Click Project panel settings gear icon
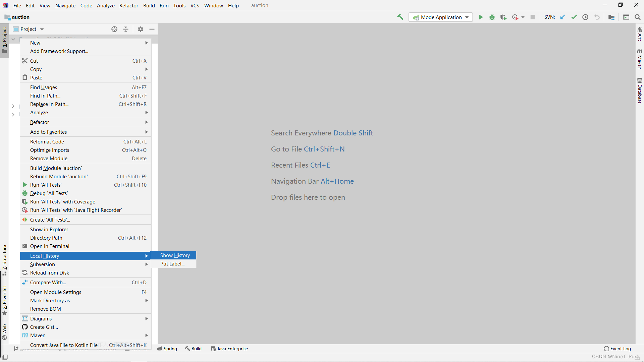This screenshot has height=362, width=644. [x=141, y=29]
